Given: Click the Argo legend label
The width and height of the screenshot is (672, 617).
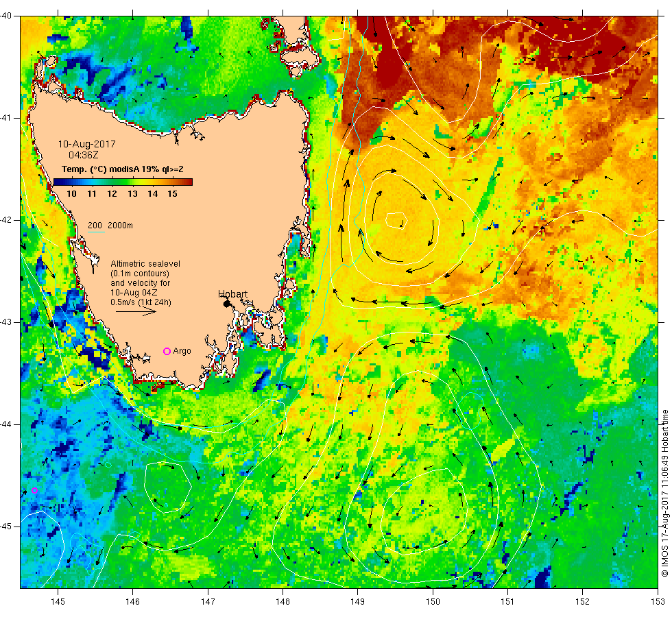Looking at the screenshot, I should [182, 351].
